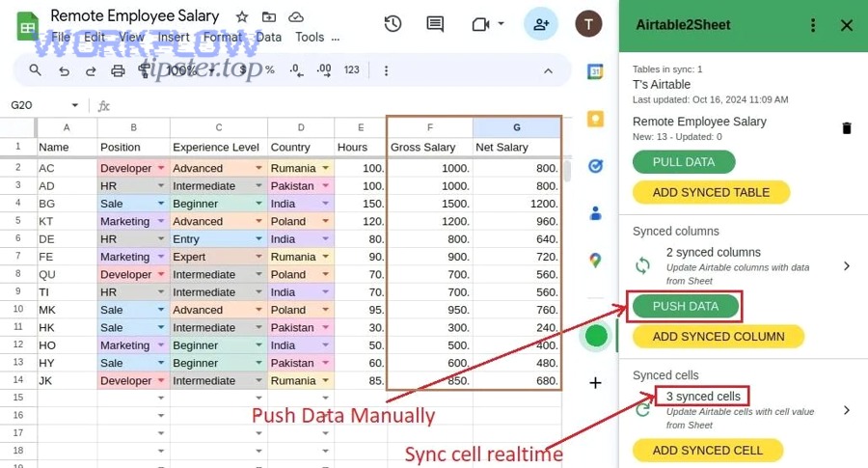Click the PULL DATA button
This screenshot has width=868, height=468.
[x=684, y=162]
